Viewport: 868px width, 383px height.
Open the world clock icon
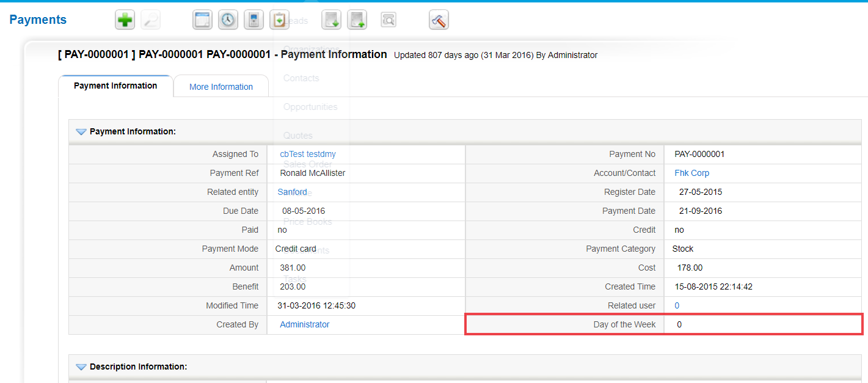pos(228,20)
